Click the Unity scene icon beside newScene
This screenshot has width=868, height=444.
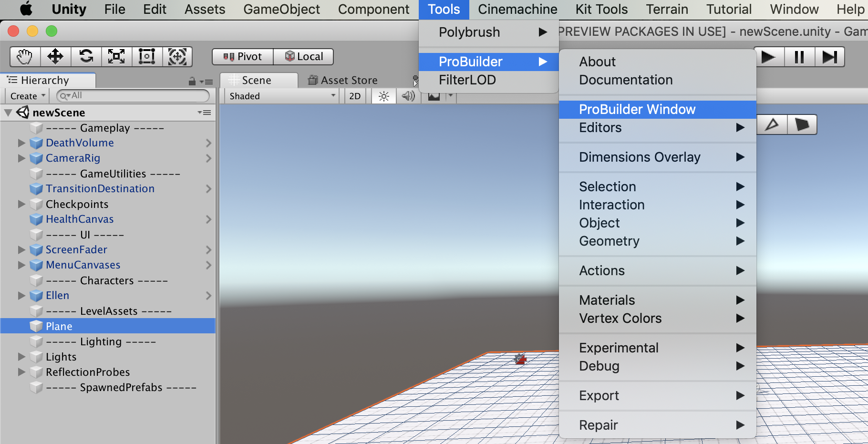tap(22, 113)
